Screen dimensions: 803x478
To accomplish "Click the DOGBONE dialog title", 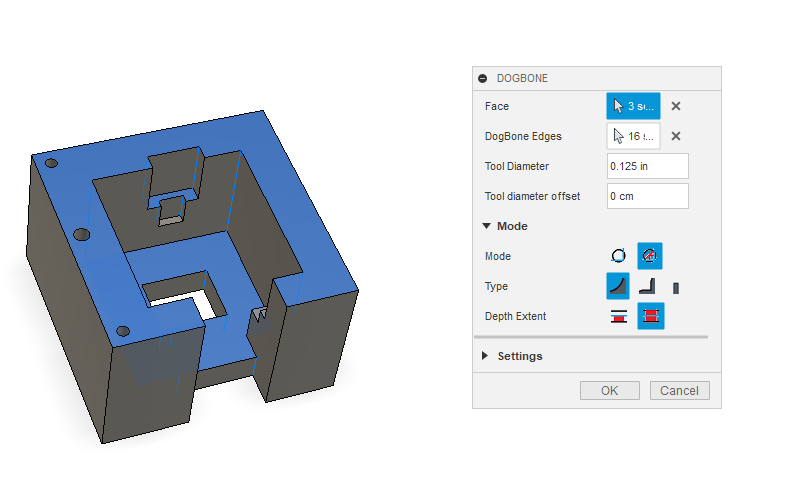I will (x=522, y=78).
